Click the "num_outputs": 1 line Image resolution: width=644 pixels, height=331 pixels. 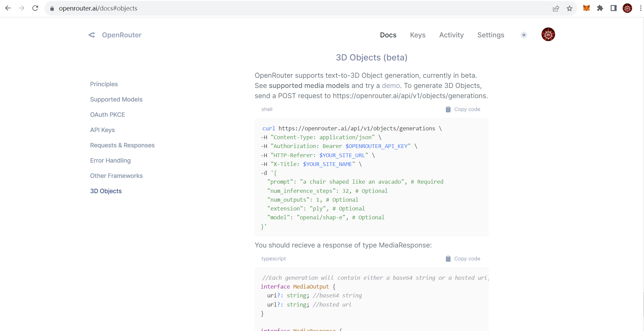[x=312, y=200]
